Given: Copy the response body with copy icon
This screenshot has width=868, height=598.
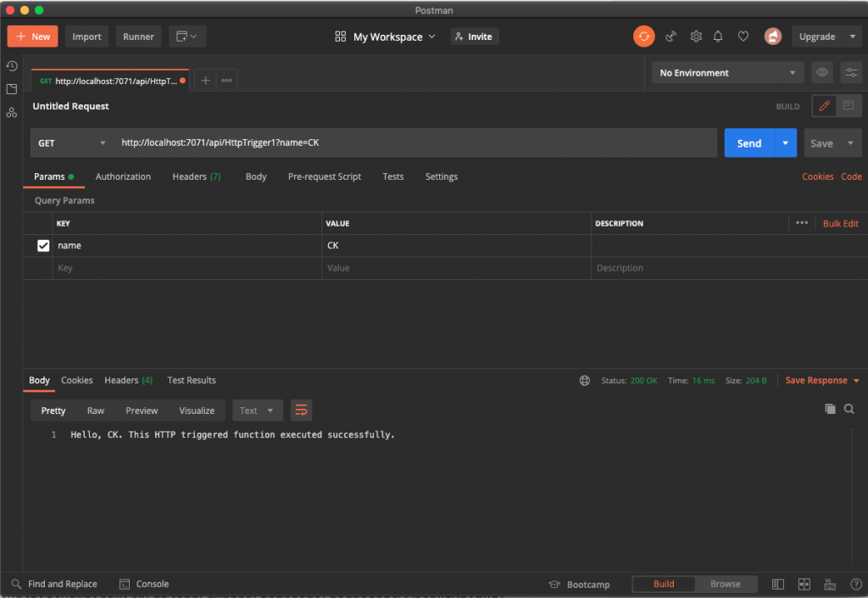Looking at the screenshot, I should point(830,409).
